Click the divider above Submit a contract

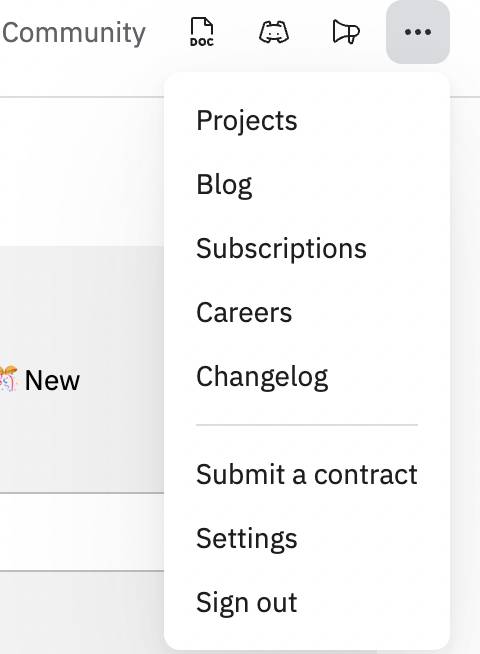(307, 425)
